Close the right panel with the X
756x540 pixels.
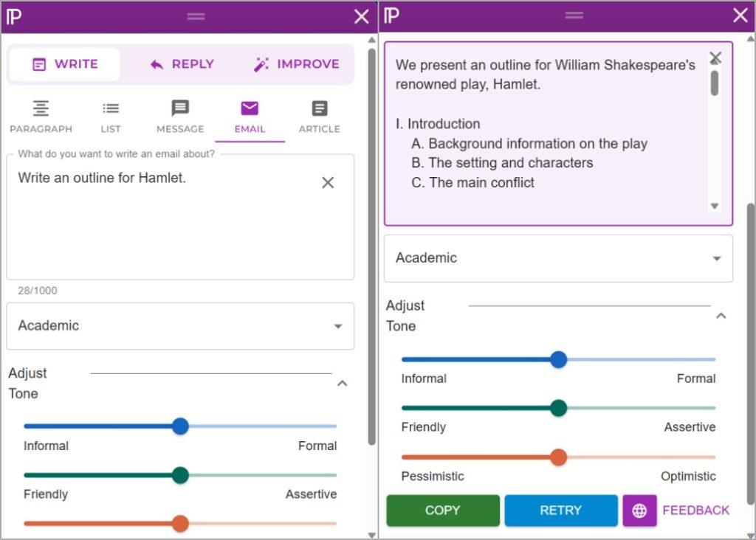[x=740, y=15]
